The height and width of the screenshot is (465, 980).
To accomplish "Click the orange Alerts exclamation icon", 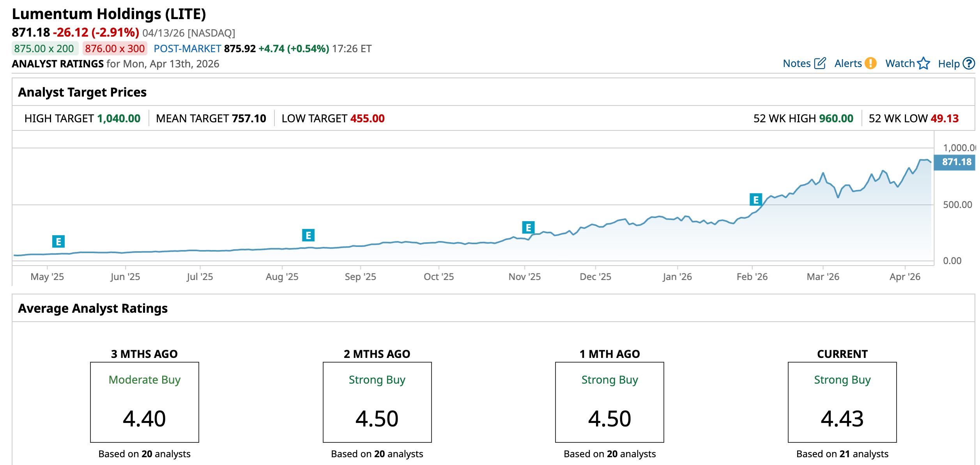I will pos(870,63).
